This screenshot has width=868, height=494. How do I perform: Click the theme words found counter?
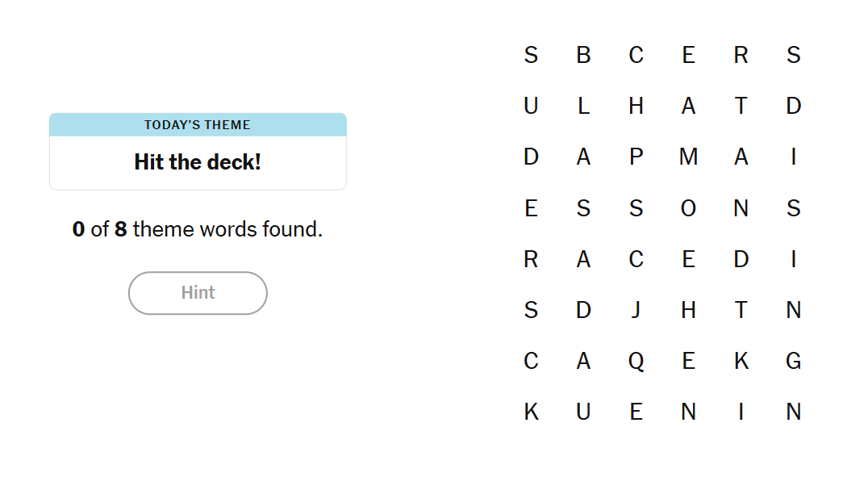198,230
